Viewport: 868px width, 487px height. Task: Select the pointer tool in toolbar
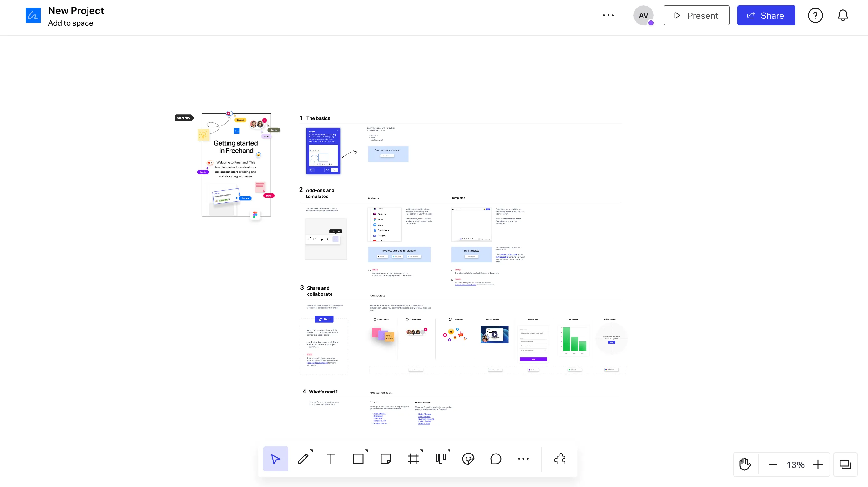[275, 459]
